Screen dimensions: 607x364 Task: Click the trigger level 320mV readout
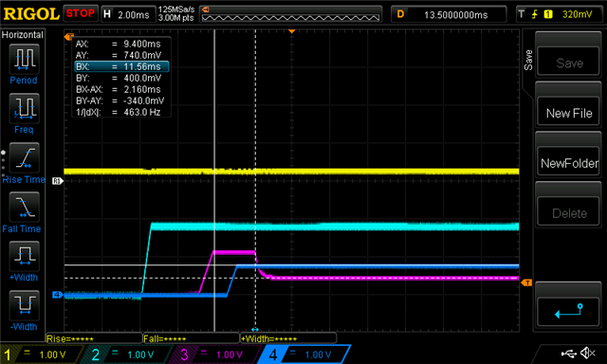(x=577, y=15)
